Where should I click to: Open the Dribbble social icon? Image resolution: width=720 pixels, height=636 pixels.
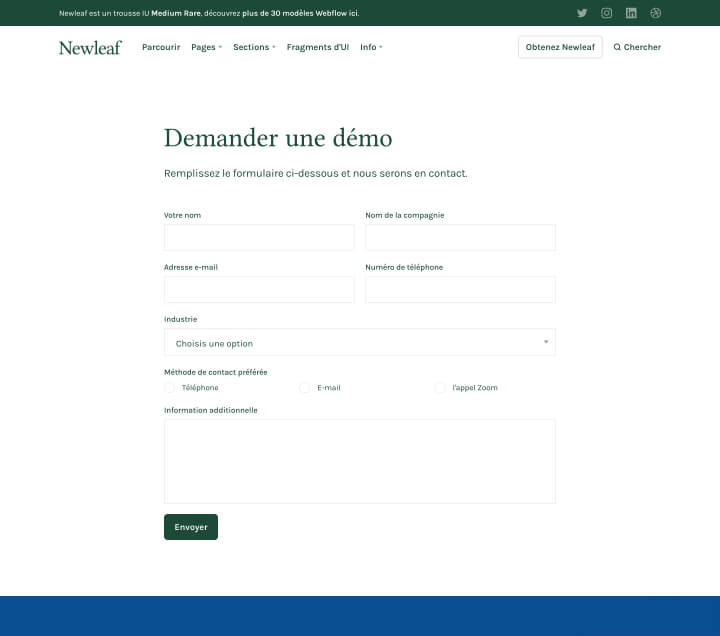pyautogui.click(x=655, y=13)
